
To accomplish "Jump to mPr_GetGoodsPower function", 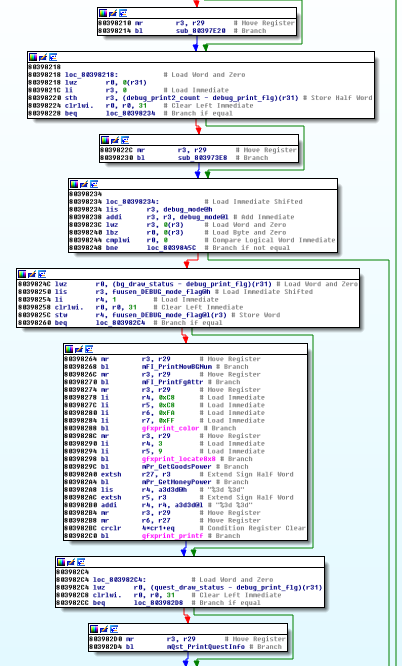I will [x=176, y=466].
